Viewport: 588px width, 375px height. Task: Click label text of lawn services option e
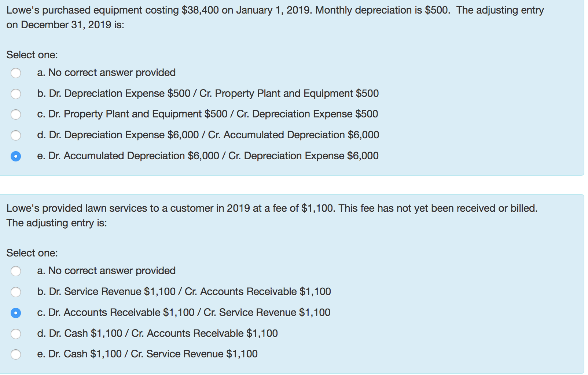147,354
